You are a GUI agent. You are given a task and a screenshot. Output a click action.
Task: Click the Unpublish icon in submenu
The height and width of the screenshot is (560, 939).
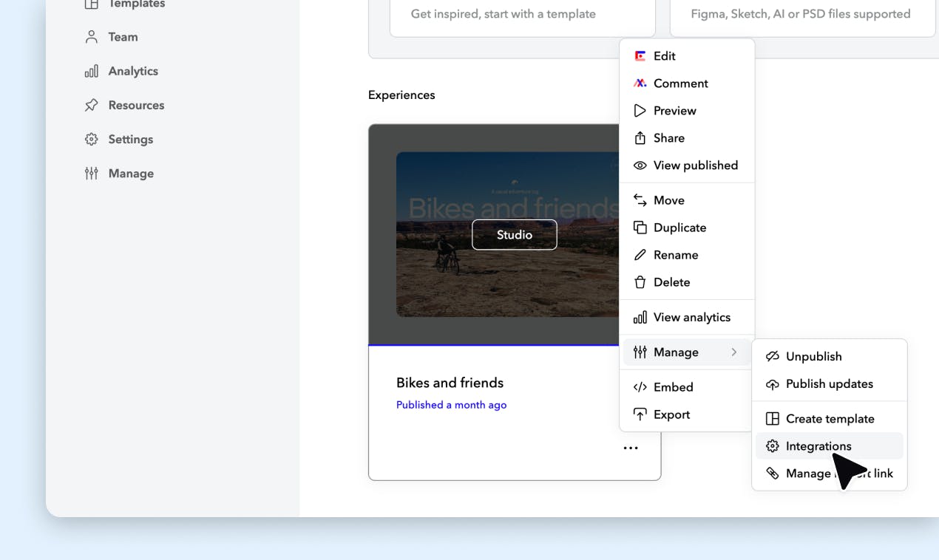(x=773, y=356)
